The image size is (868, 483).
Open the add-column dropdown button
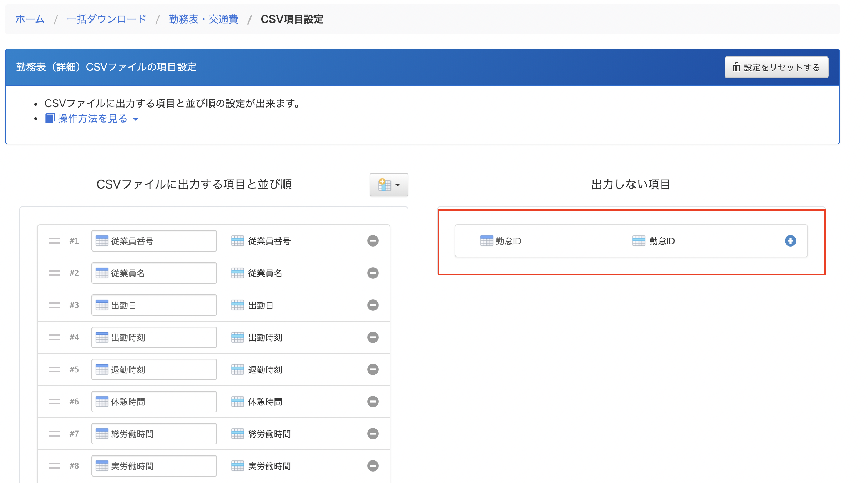(389, 185)
